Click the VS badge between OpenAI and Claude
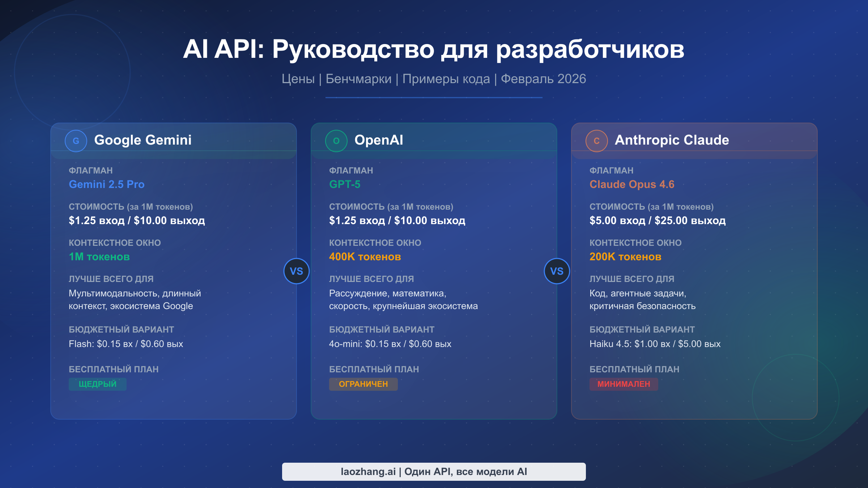The width and height of the screenshot is (868, 488). coord(557,271)
